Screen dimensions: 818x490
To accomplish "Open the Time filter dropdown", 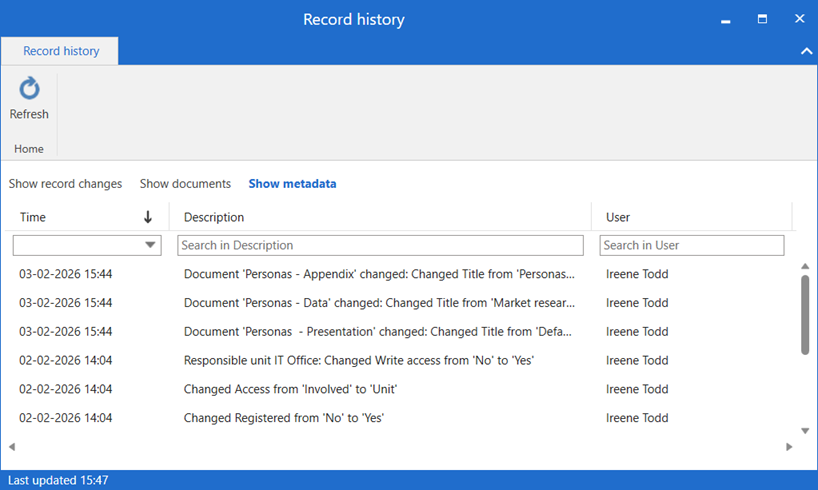I will [150, 245].
